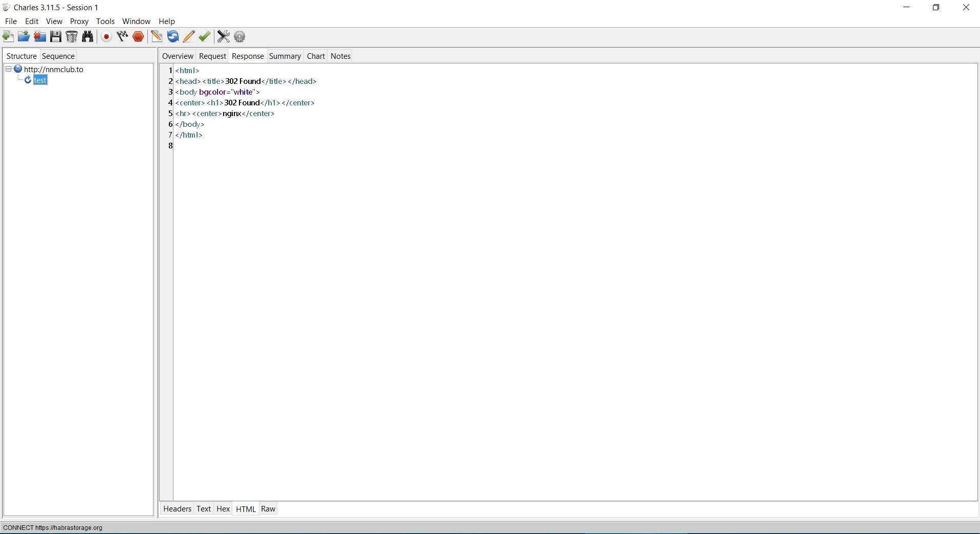
Task: Compose a new request with the pencil-page icon
Action: point(157,36)
